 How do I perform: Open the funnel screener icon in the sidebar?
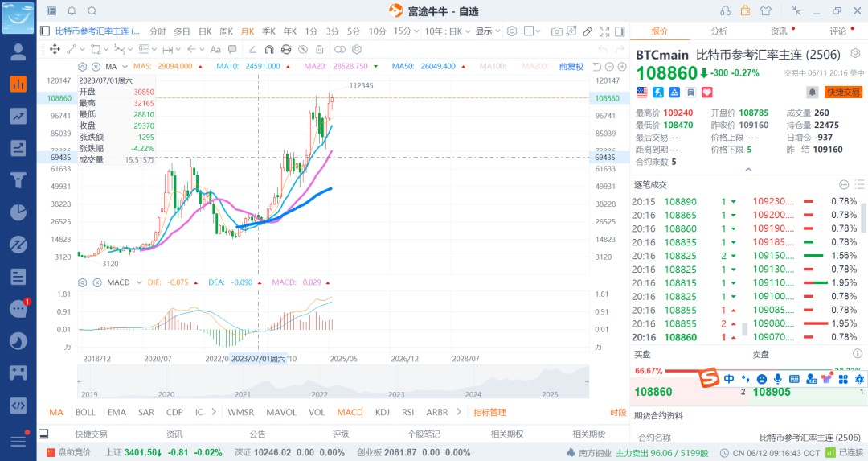point(18,180)
